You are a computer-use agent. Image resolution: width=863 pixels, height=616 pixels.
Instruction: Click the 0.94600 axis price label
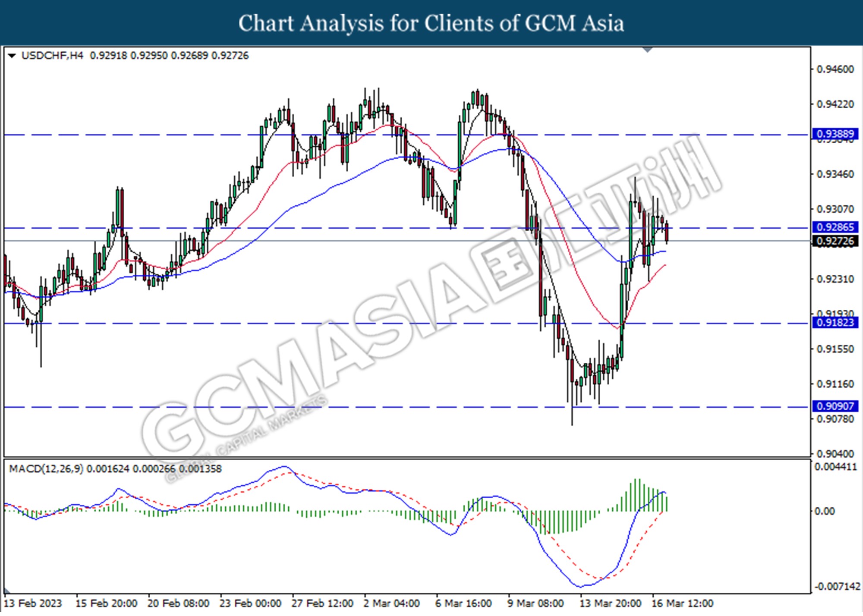pos(835,69)
